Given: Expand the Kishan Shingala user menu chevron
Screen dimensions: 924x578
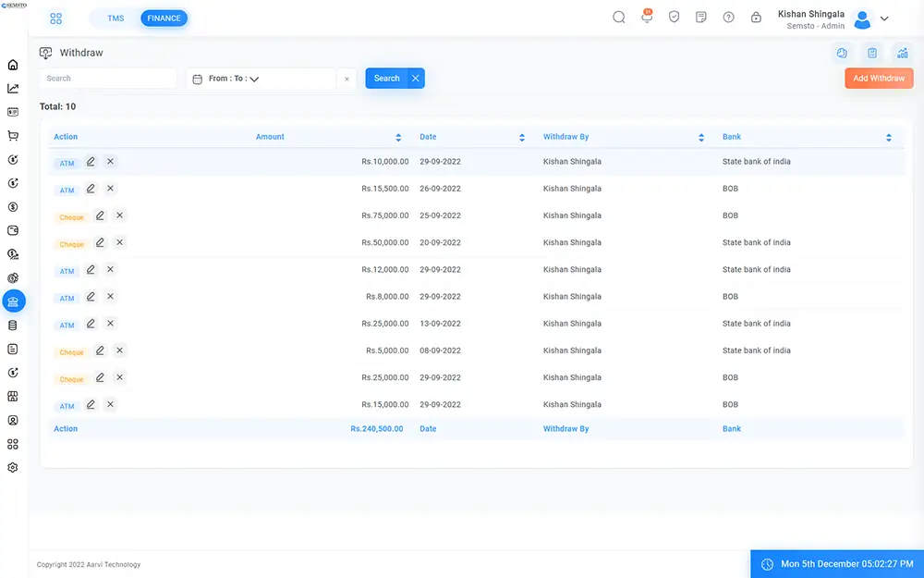Looking at the screenshot, I should coord(884,18).
